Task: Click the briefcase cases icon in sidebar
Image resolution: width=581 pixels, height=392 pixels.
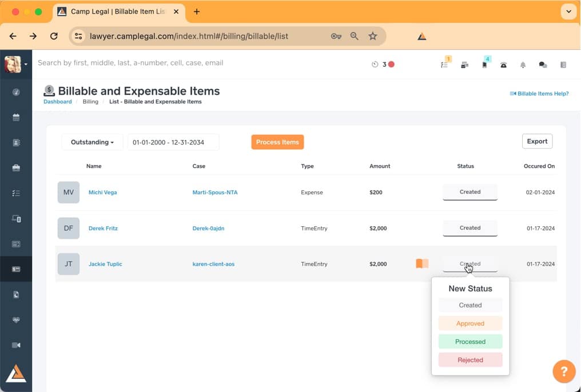Action: click(x=16, y=168)
